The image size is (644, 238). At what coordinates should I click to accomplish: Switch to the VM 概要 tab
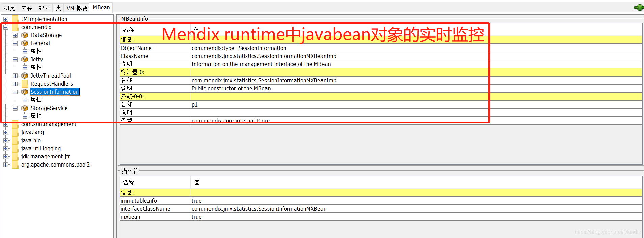point(77,8)
